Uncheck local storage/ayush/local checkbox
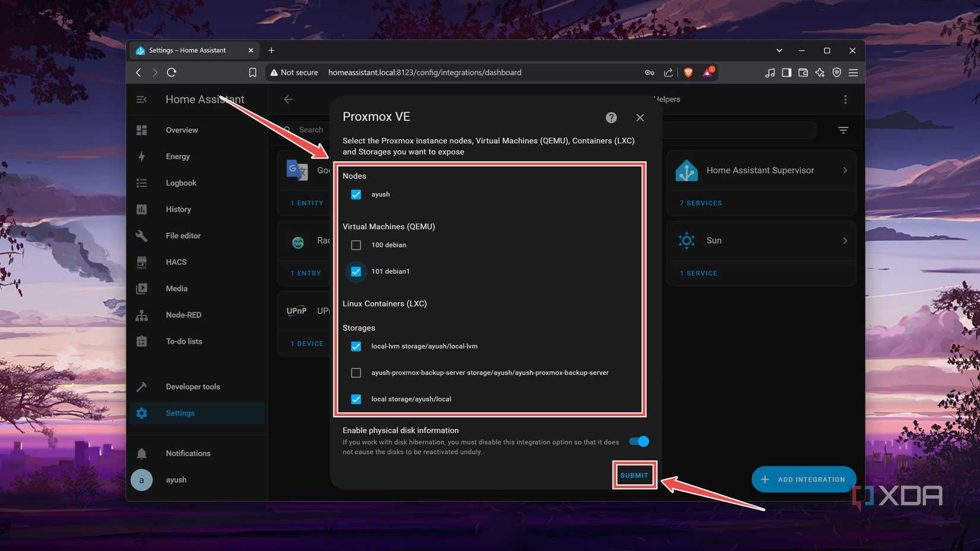 coord(356,399)
